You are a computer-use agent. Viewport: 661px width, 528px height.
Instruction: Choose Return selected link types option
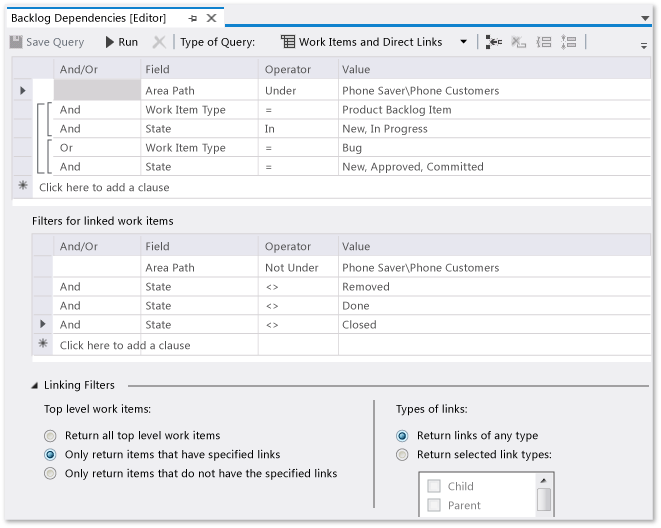[x=402, y=454]
